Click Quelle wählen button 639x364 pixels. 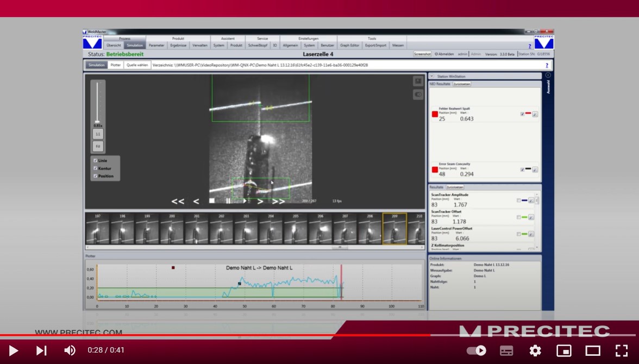point(137,65)
